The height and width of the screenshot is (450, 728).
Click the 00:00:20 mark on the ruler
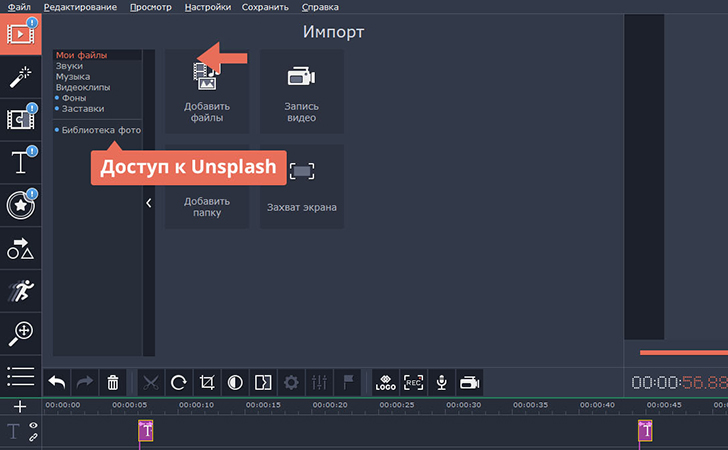click(330, 405)
